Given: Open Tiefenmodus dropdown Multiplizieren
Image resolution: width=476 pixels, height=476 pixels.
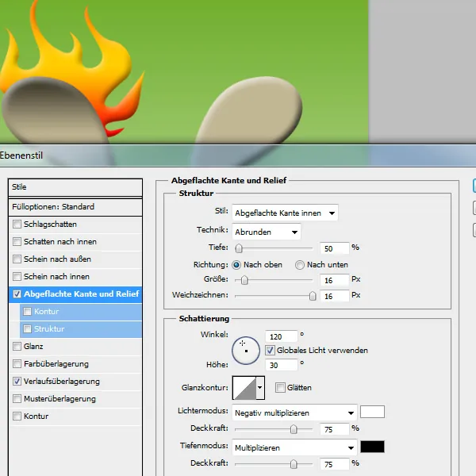Looking at the screenshot, I should tap(294, 447).
